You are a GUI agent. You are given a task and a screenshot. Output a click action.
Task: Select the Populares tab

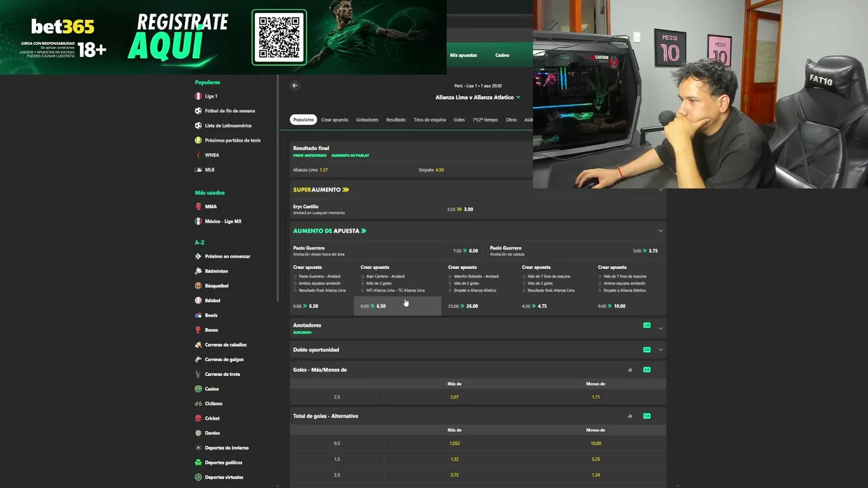point(304,120)
